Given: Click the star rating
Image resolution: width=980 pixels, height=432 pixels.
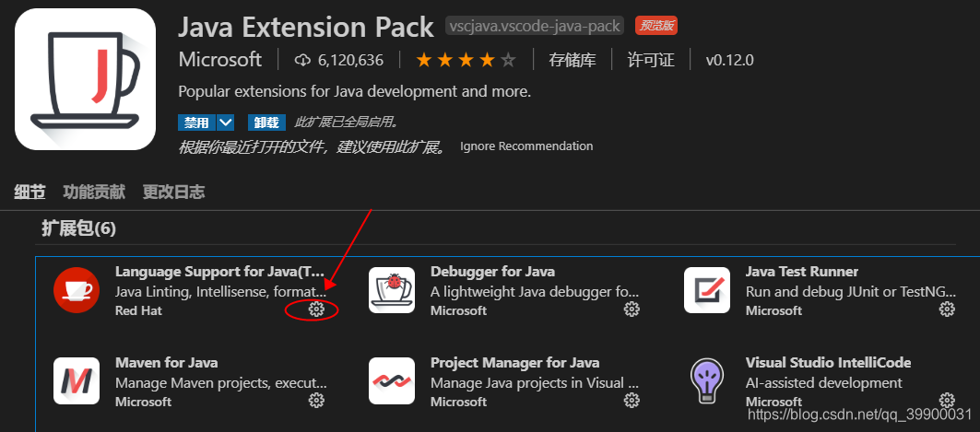Looking at the screenshot, I should tap(466, 60).
